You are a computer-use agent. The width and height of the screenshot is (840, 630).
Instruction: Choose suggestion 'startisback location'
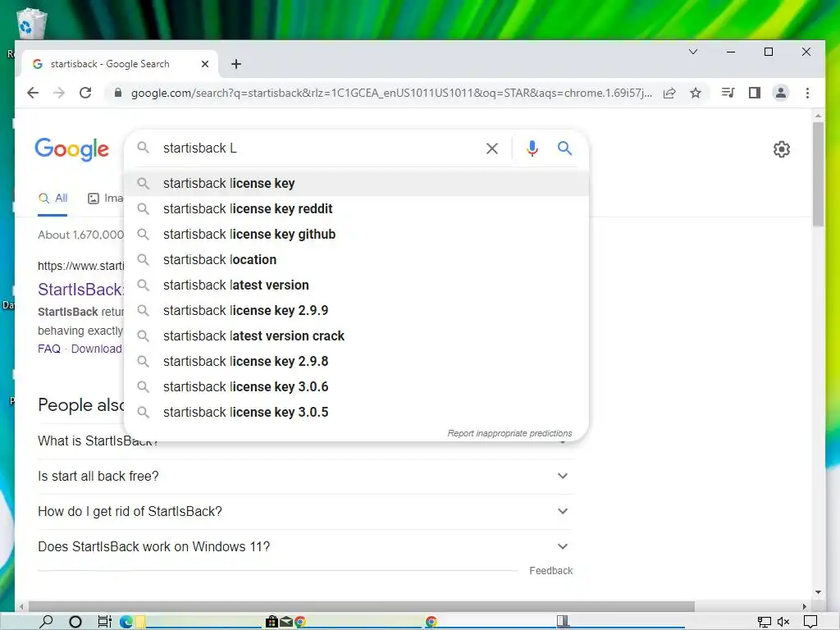(356, 260)
